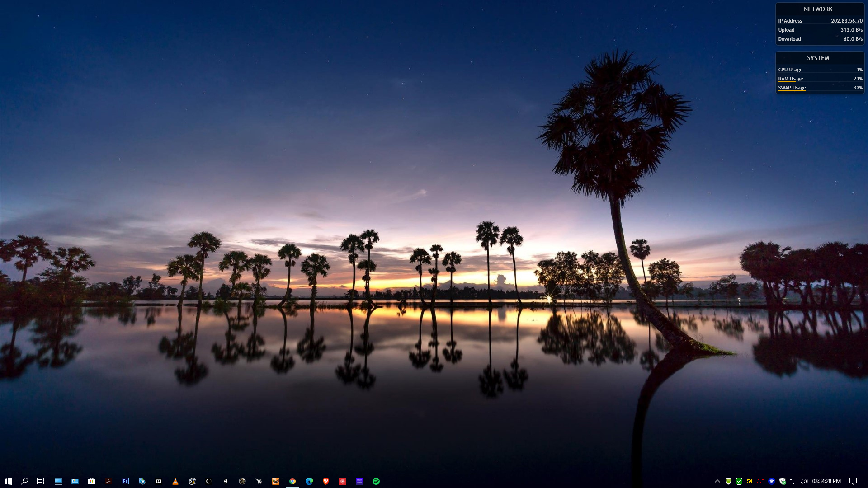This screenshot has height=488, width=868.
Task: Launch Microsoft Edge from the taskbar
Action: click(x=309, y=481)
